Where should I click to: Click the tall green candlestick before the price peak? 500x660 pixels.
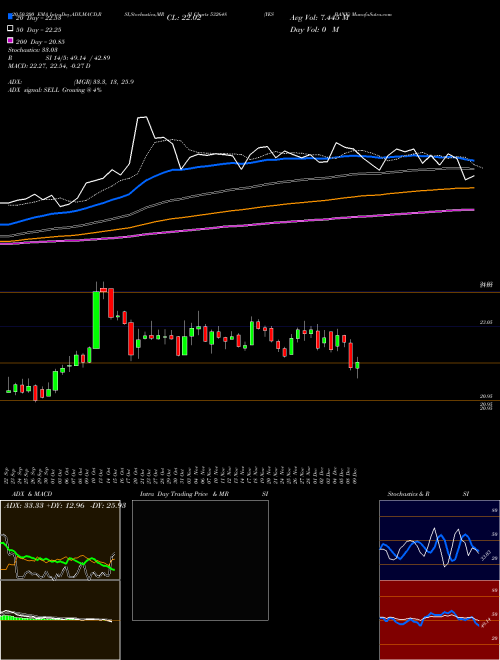(96, 319)
